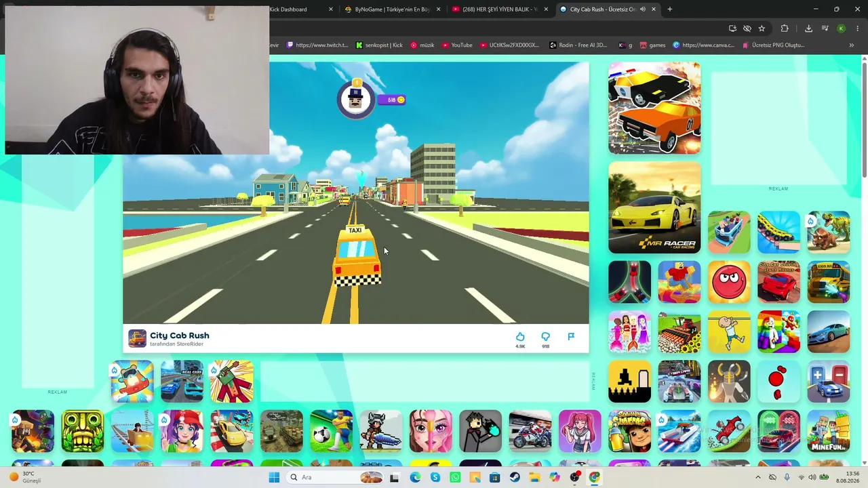Show more bookmarks with the overflow chevron

click(x=852, y=45)
